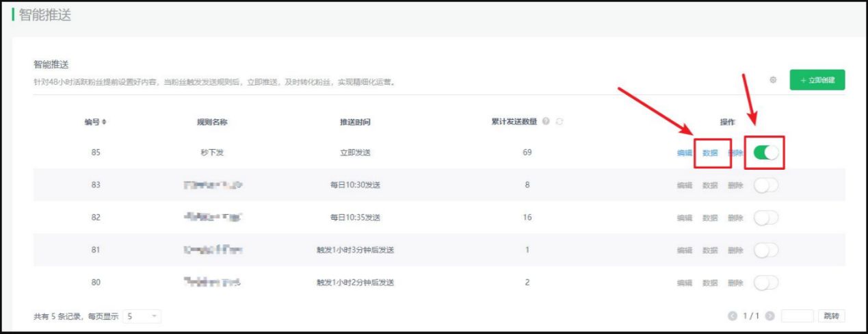Enable the toggle for rule 83
The width and height of the screenshot is (868, 334).
click(766, 185)
